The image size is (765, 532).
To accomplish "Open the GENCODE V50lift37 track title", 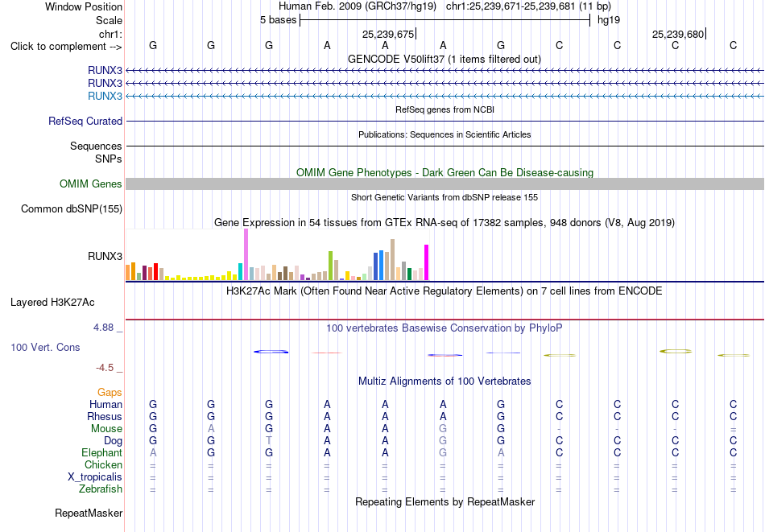I will pyautogui.click(x=445, y=59).
